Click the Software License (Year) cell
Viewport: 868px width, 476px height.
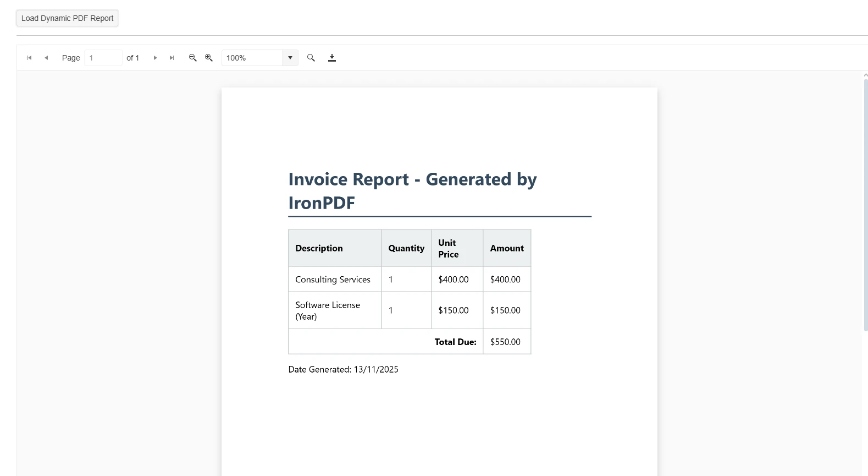pos(335,310)
